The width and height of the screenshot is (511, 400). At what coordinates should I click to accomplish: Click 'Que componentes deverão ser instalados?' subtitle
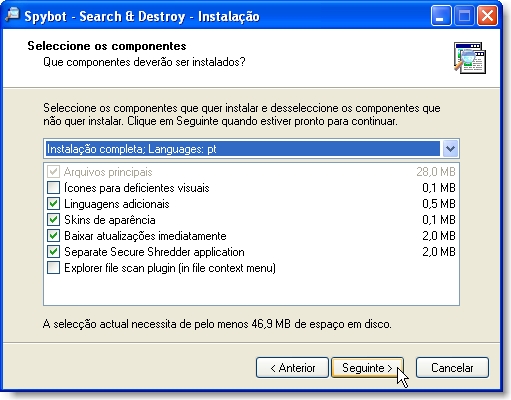144,62
